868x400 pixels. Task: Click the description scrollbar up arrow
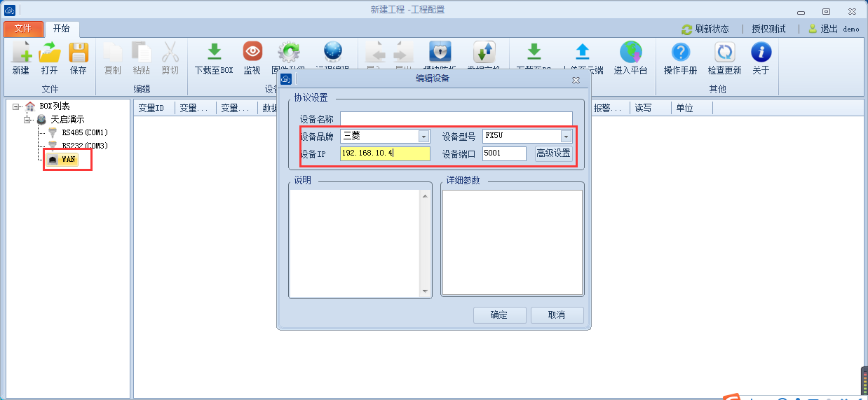(x=425, y=196)
